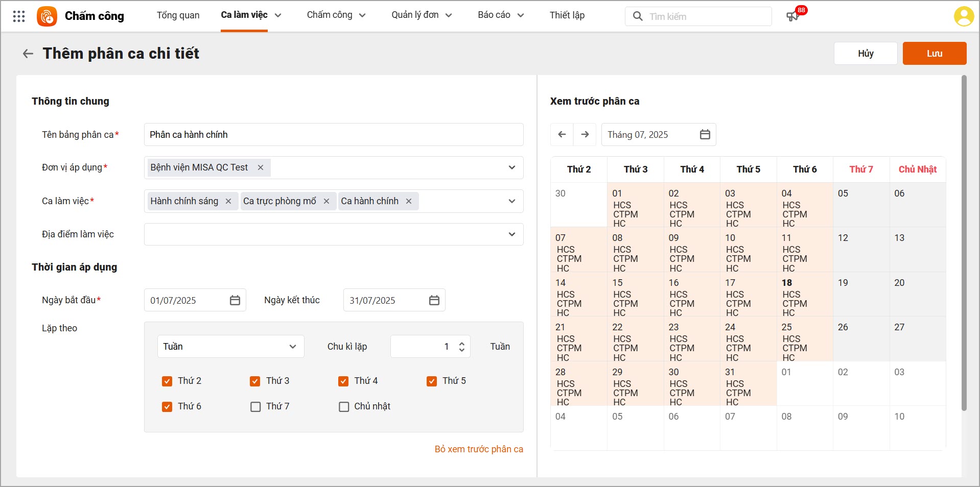Uncheck the Thứ 2 checkbox
The height and width of the screenshot is (487, 980).
pyautogui.click(x=167, y=381)
